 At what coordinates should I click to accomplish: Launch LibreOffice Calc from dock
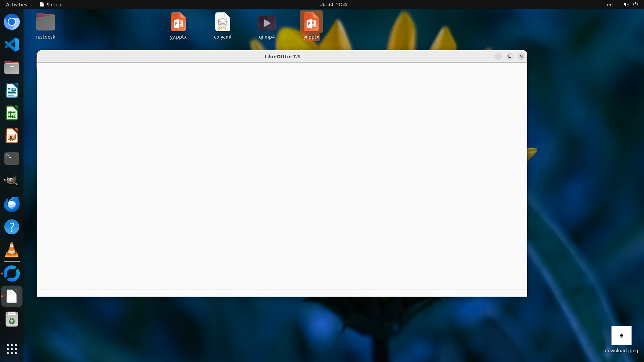pyautogui.click(x=12, y=113)
